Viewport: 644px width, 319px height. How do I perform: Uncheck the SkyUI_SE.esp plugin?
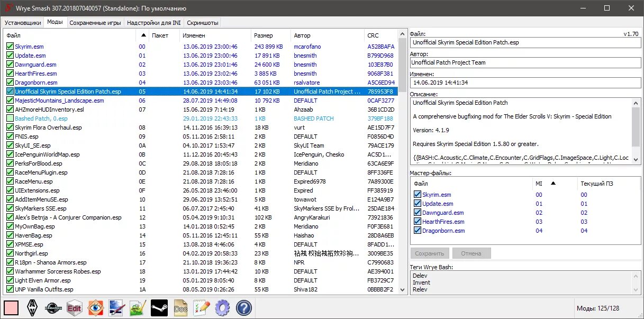click(x=10, y=145)
